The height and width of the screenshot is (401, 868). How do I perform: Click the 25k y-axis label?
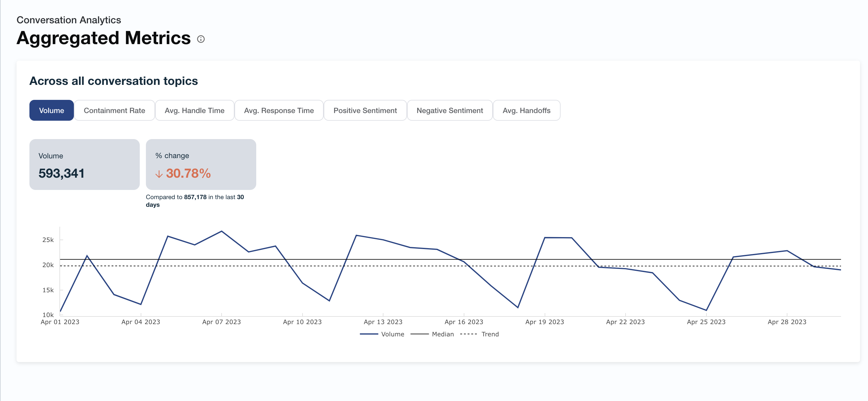pyautogui.click(x=48, y=240)
